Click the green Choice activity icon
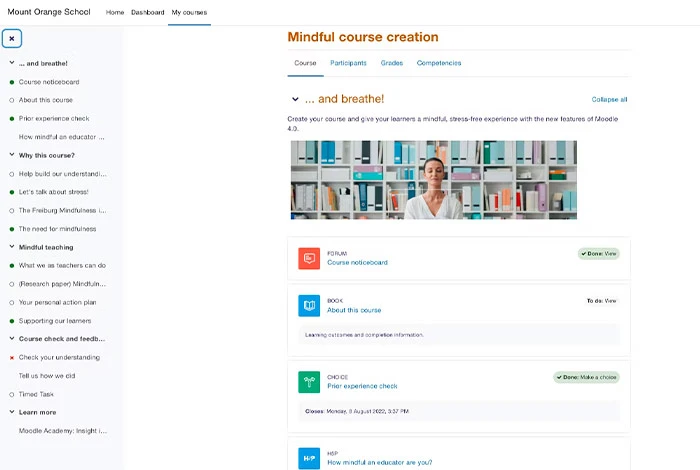Image resolution: width=700 pixels, height=470 pixels. tap(309, 381)
